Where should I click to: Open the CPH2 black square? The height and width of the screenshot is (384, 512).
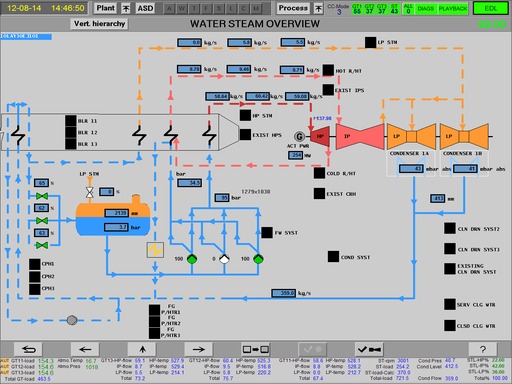click(x=35, y=277)
